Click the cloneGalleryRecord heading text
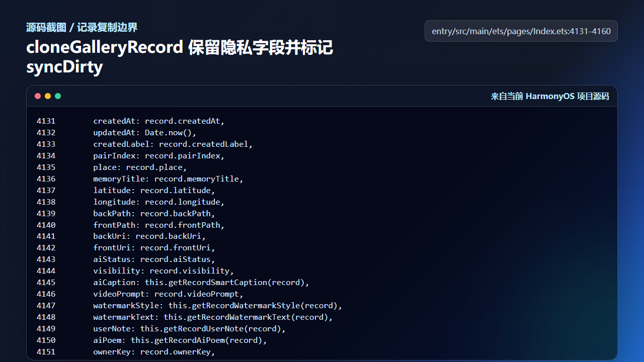The width and height of the screenshot is (644, 362). coord(180,57)
